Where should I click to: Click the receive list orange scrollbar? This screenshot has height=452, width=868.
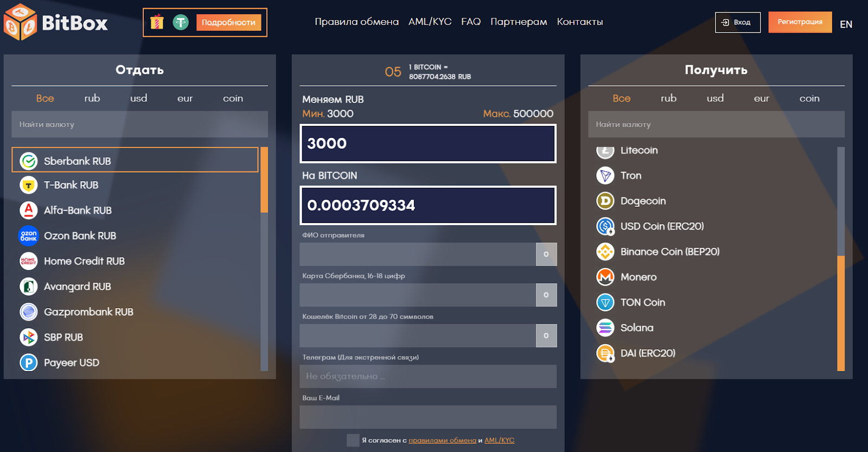coord(840,313)
